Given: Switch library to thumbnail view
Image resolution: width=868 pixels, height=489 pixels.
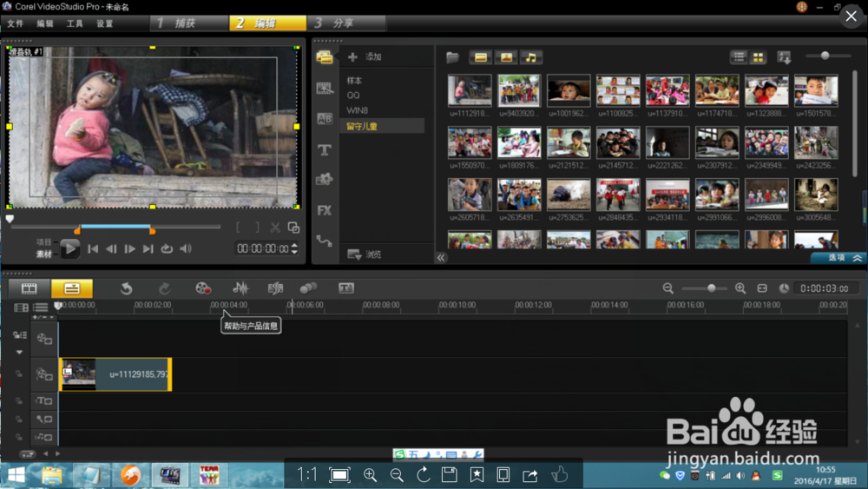Looking at the screenshot, I should click(758, 57).
